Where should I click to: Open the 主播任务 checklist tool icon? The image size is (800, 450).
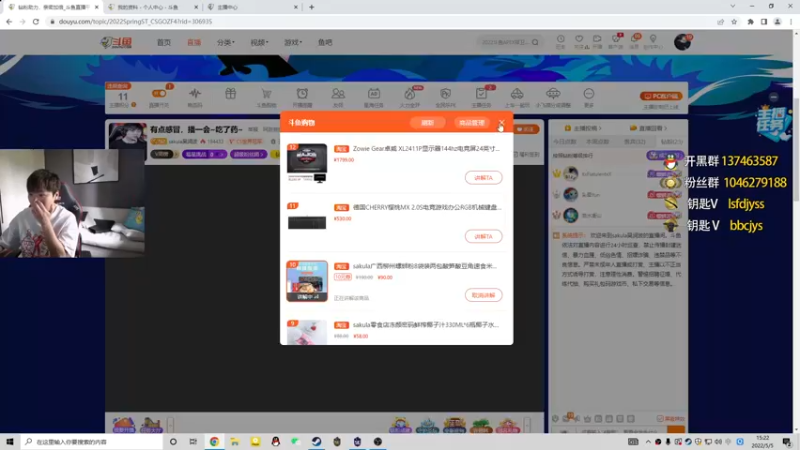pyautogui.click(x=481, y=97)
